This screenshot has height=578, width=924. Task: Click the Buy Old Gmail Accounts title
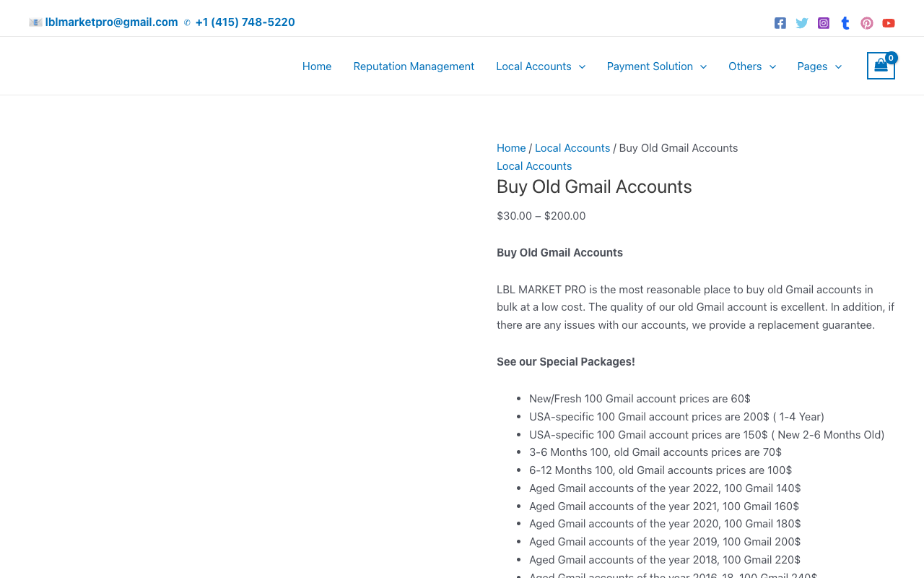click(594, 186)
